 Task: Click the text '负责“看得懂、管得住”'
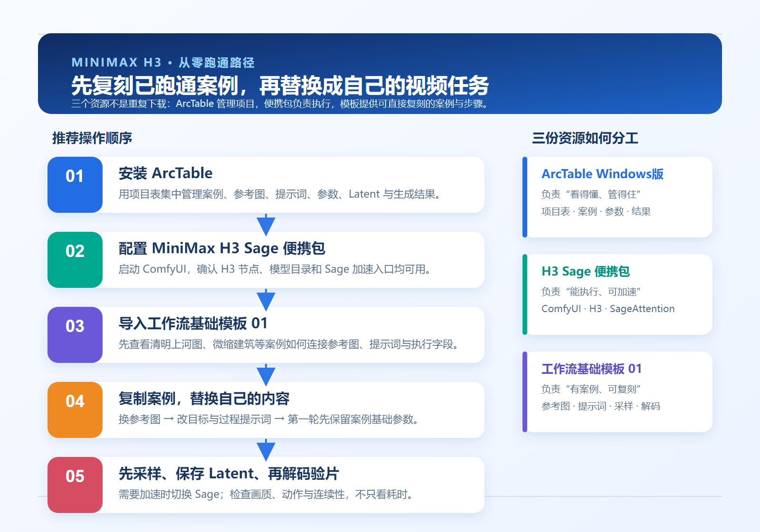591,194
